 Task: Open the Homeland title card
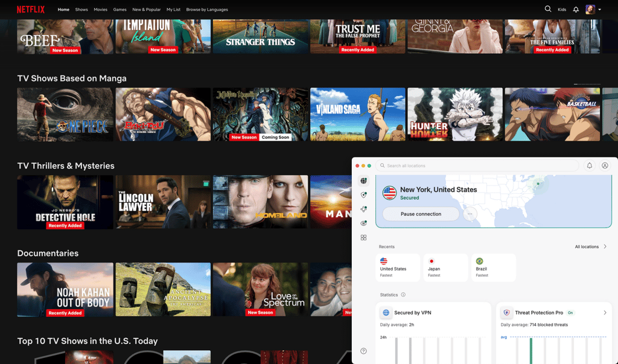click(x=261, y=202)
